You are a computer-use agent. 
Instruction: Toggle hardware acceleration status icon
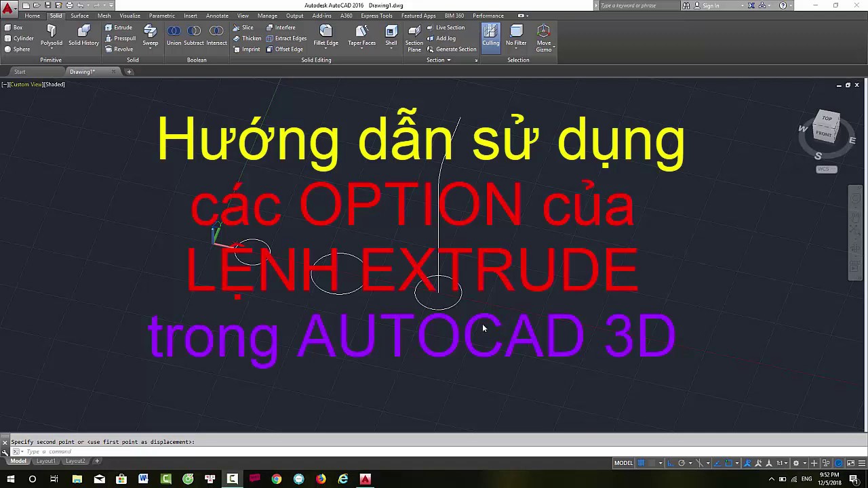[839, 463]
